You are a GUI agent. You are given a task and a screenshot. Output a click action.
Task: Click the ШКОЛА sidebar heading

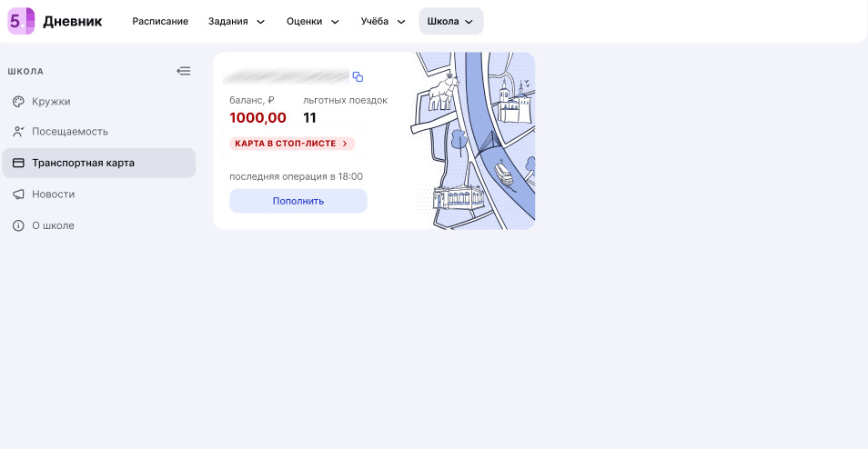[x=25, y=71]
